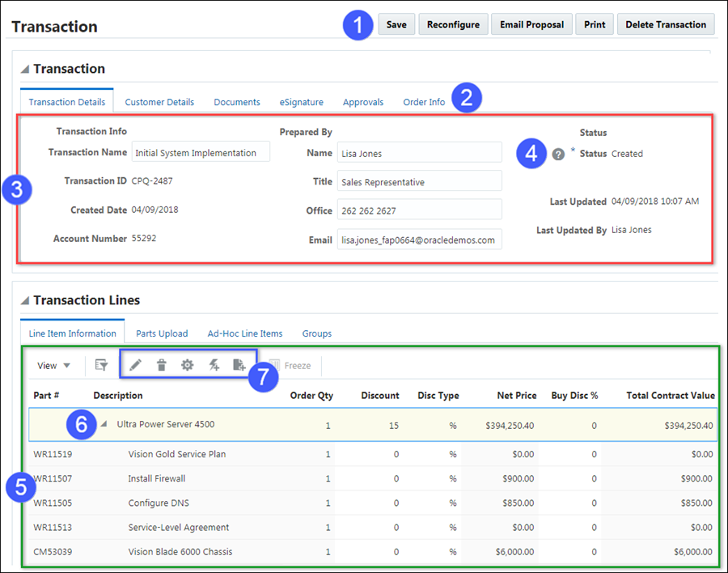The height and width of the screenshot is (573, 728).
Task: Click the Email Proposal button
Action: (x=531, y=24)
